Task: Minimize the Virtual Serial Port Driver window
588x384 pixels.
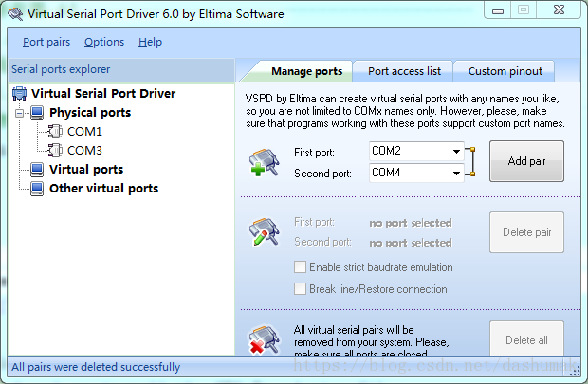Action: [x=498, y=10]
